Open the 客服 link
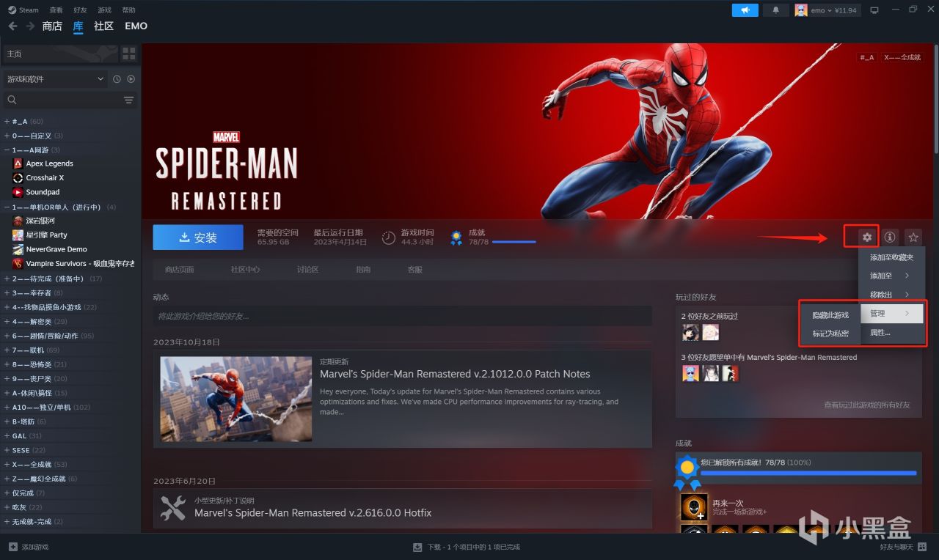The height and width of the screenshot is (560, 939). point(414,270)
